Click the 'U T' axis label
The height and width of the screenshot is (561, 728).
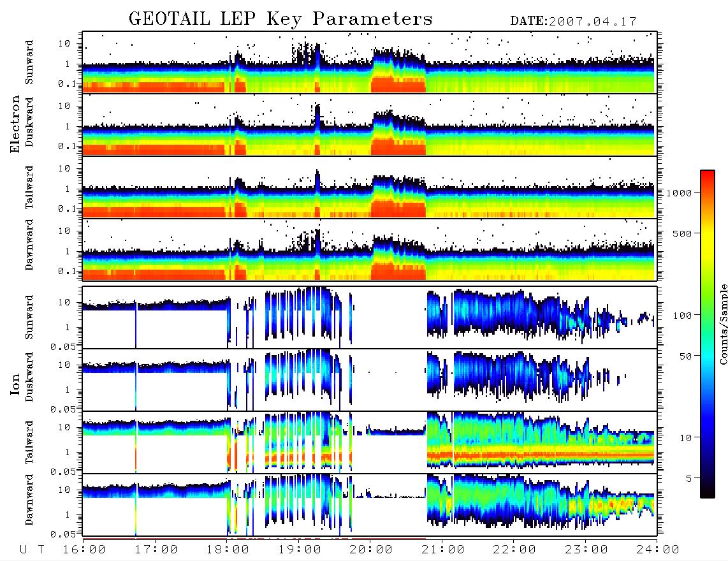32,550
